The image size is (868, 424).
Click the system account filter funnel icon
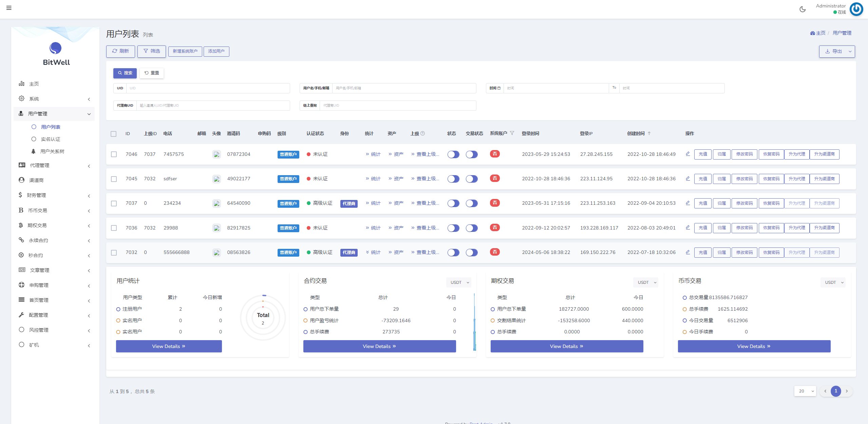(x=512, y=133)
